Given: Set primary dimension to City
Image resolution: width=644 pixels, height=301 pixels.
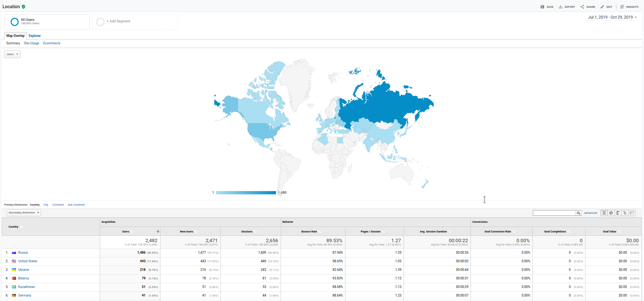Looking at the screenshot, I should click(x=46, y=205).
